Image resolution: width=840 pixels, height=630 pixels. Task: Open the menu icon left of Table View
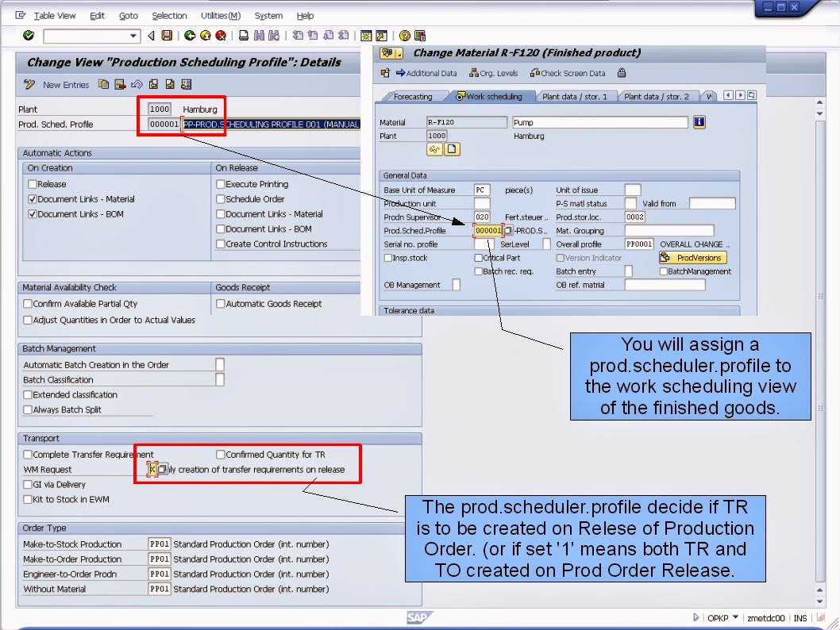(x=21, y=15)
